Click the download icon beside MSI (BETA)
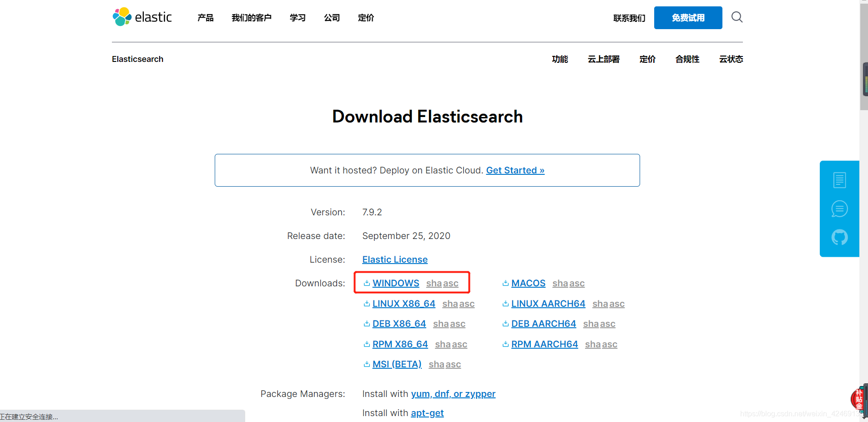Image resolution: width=868 pixels, height=422 pixels. (x=367, y=364)
